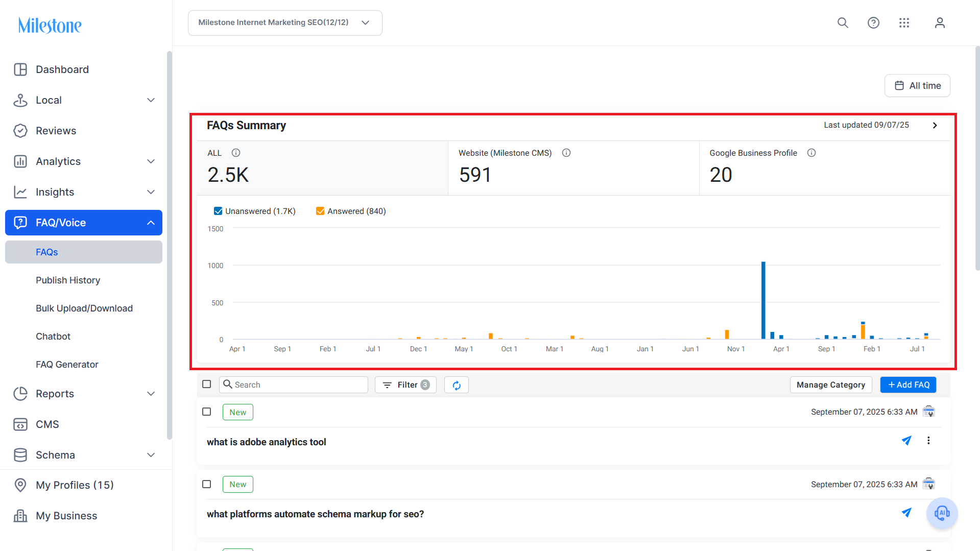
Task: Go to FAQ Generator page
Action: pyautogui.click(x=67, y=365)
